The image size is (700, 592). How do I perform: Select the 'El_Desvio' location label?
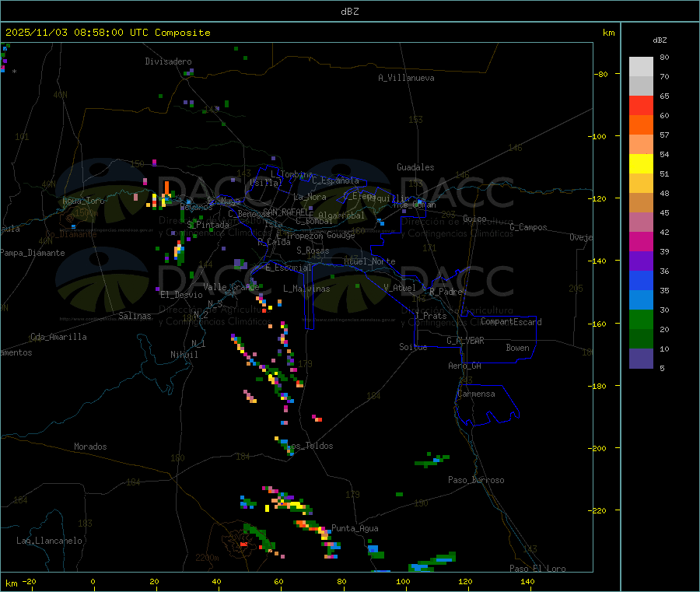pyautogui.click(x=182, y=295)
